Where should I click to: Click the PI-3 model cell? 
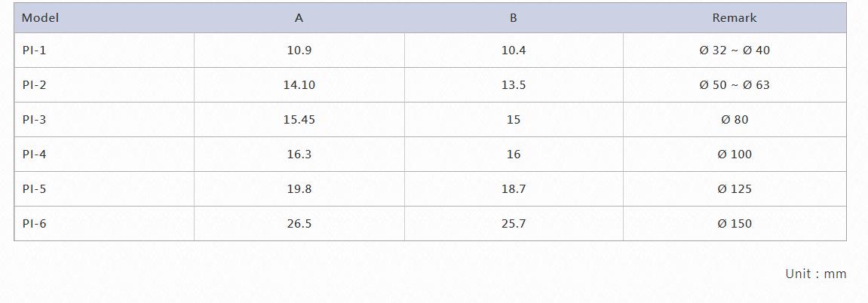click(x=104, y=119)
